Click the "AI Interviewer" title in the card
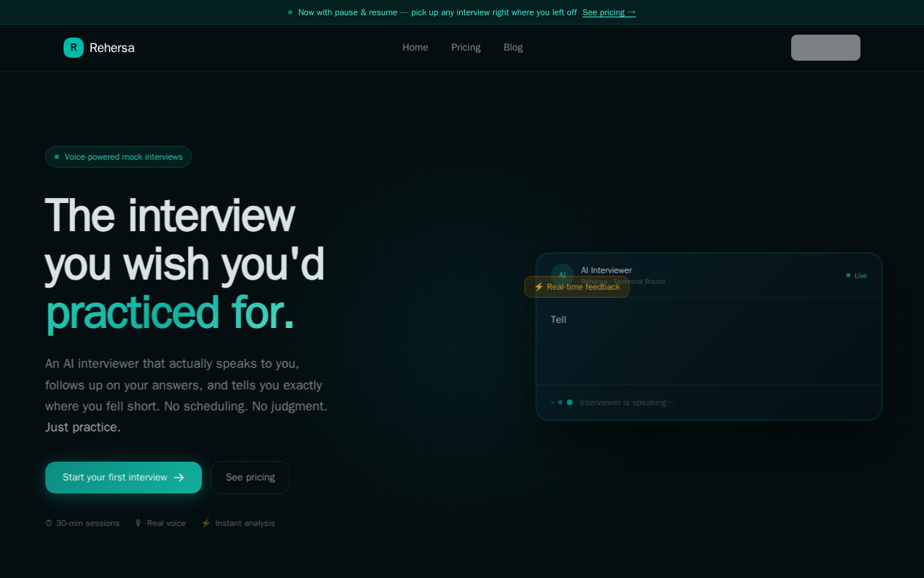This screenshot has height=578, width=924. coord(606,270)
